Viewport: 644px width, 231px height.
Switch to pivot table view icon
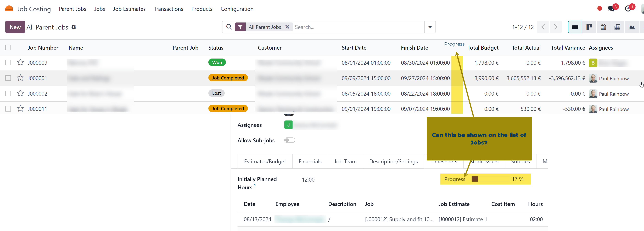pos(617,27)
